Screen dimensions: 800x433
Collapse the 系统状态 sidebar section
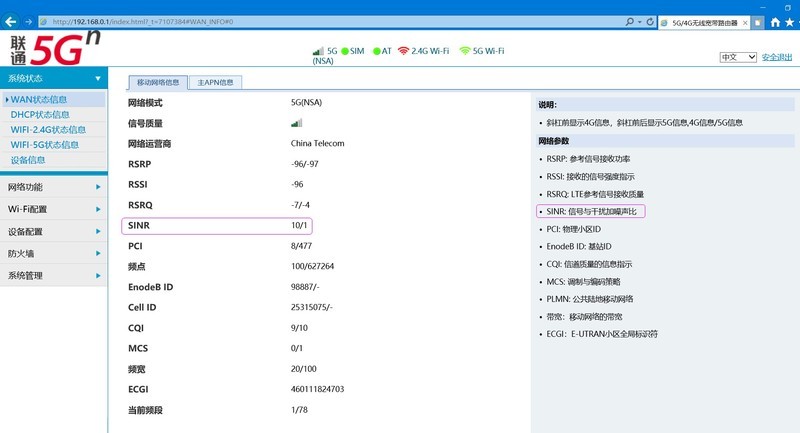point(54,79)
